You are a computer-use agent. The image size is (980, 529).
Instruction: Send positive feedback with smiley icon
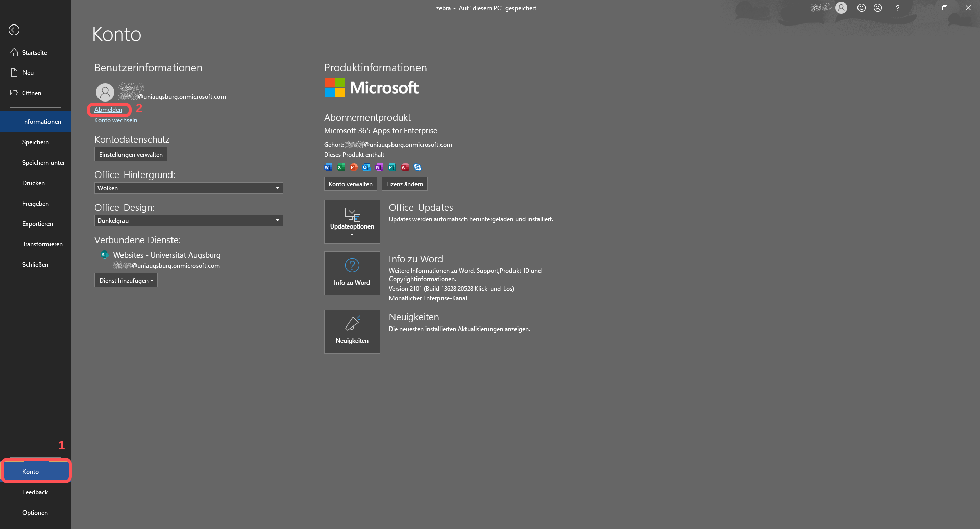coord(862,8)
